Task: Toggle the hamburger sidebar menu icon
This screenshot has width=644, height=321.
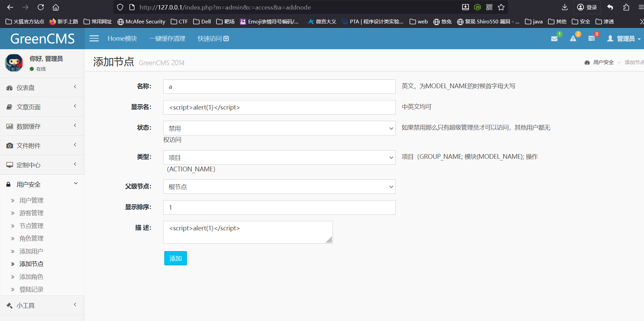Action: pos(94,39)
